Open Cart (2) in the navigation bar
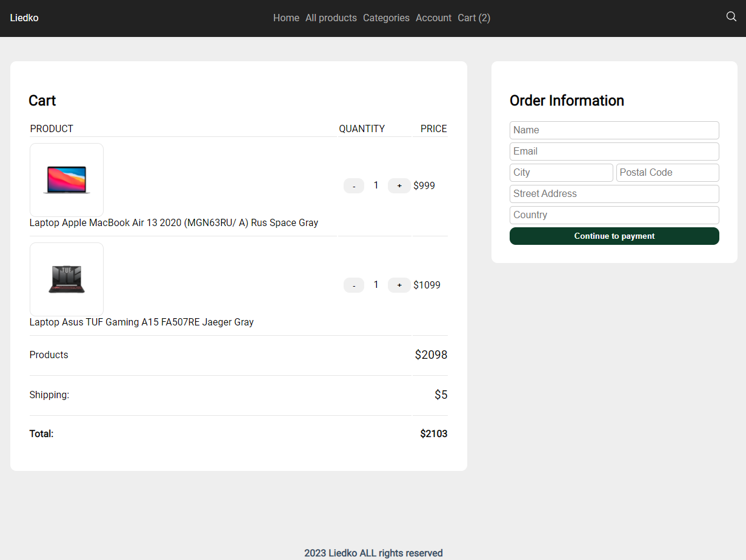 (x=474, y=18)
